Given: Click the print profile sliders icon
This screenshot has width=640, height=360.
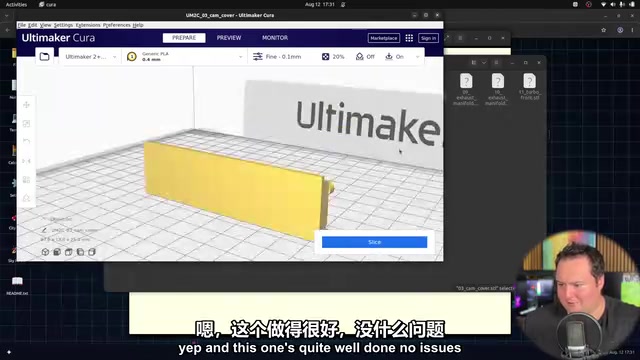Looking at the screenshot, I should tap(258, 57).
